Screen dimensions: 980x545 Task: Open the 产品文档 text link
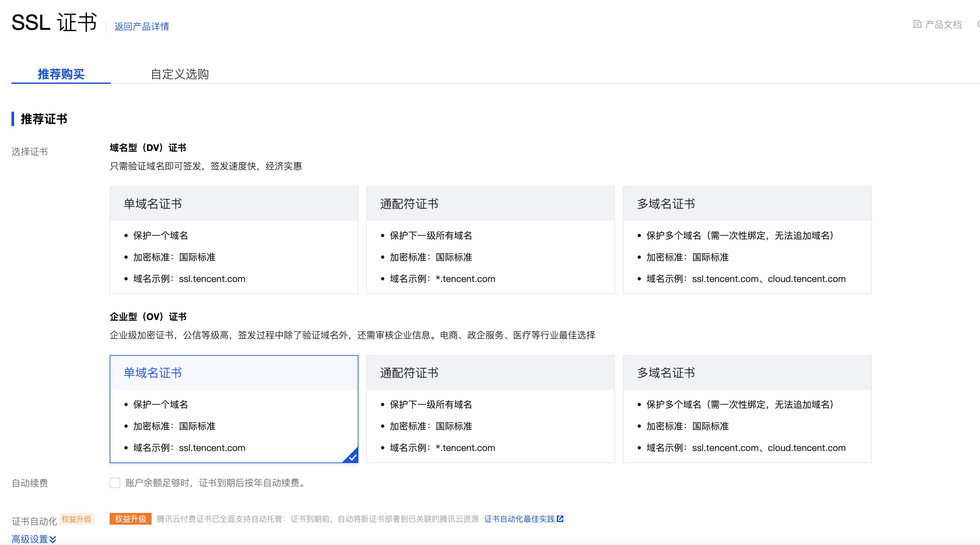point(943,25)
